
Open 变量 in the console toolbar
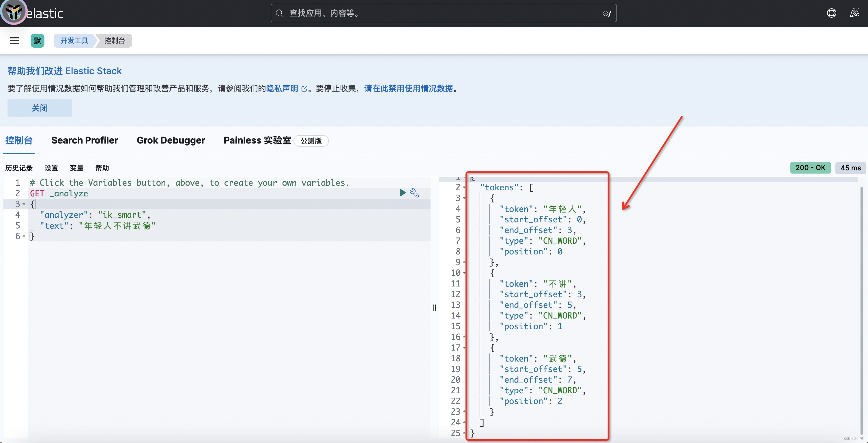(x=76, y=168)
